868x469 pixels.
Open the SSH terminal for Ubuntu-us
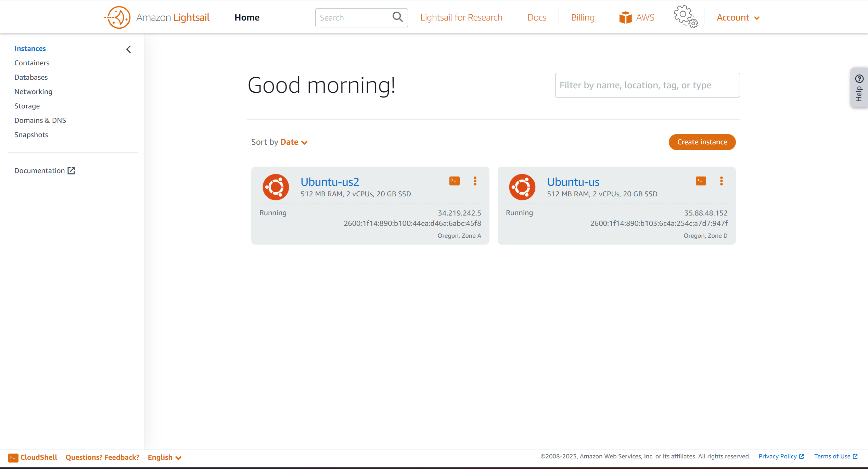point(701,181)
